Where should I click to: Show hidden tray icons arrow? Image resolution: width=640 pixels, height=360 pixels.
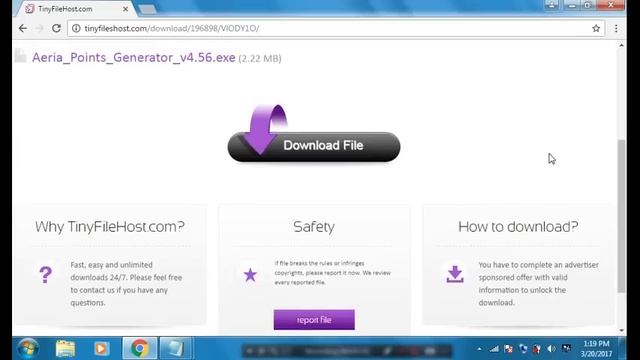tap(479, 349)
